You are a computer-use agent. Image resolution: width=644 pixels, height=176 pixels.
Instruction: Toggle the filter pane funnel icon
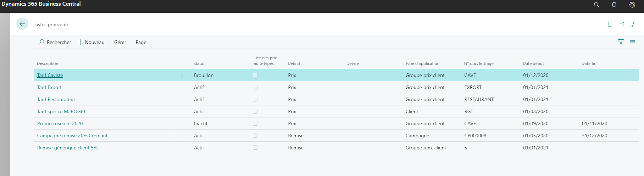621,42
